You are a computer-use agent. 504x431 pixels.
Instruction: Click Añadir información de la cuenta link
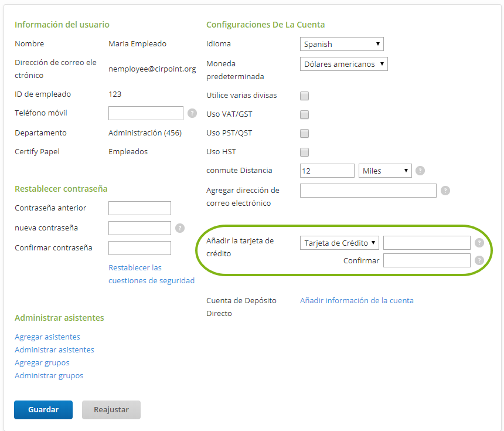357,301
